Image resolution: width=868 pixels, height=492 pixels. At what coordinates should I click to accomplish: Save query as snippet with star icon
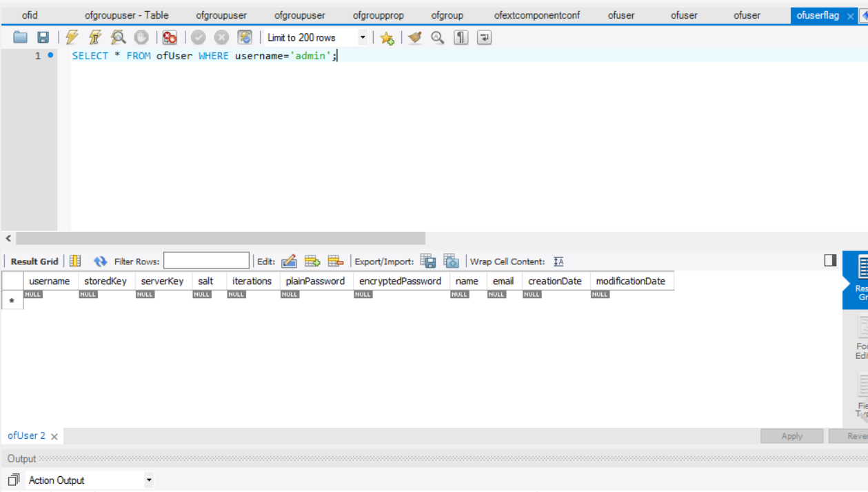click(387, 38)
